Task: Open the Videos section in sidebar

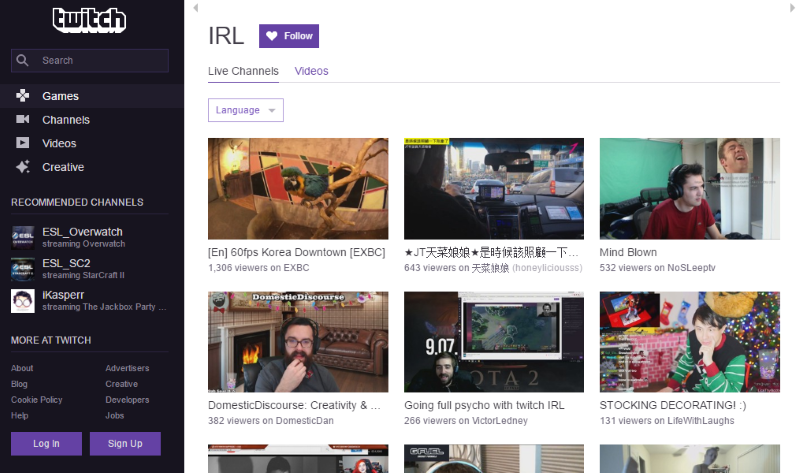Action: pos(92,143)
